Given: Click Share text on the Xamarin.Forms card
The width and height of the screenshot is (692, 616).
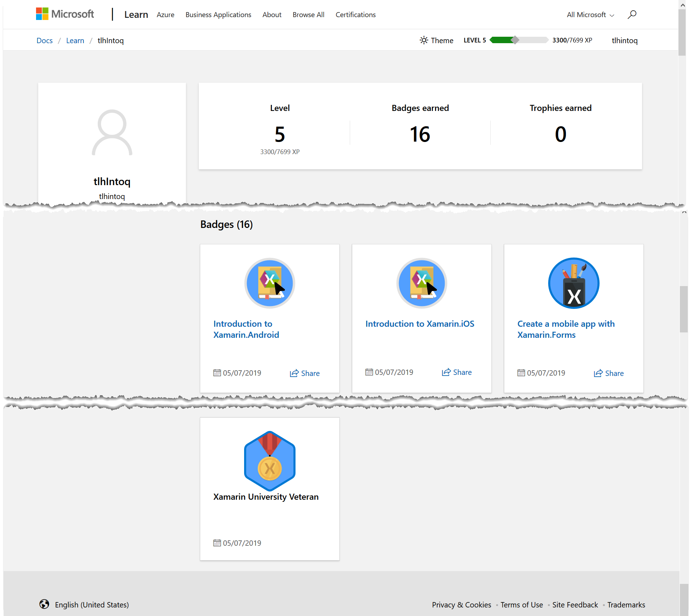Looking at the screenshot, I should 614,373.
